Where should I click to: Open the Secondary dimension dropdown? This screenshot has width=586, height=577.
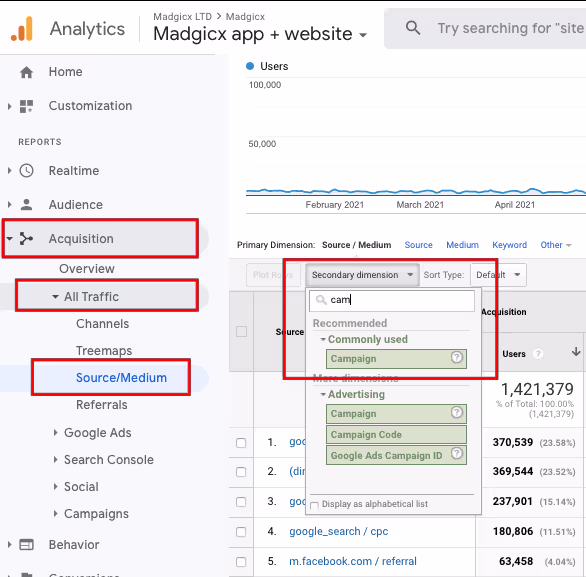(362, 275)
